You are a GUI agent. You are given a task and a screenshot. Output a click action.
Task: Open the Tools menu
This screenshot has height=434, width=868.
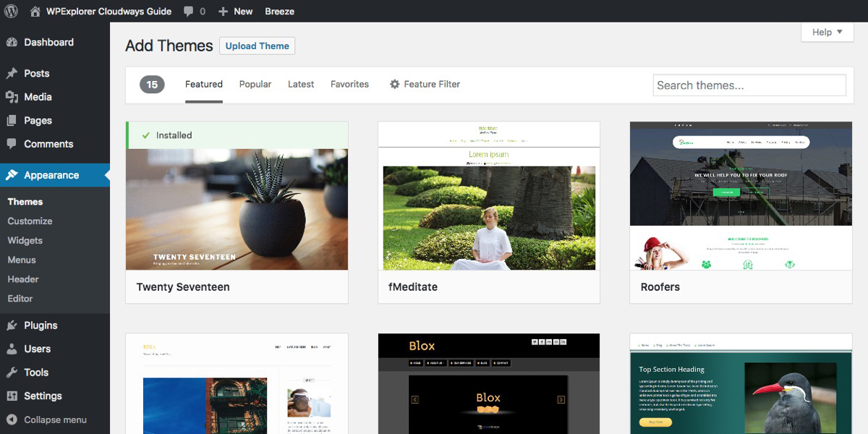pos(36,373)
